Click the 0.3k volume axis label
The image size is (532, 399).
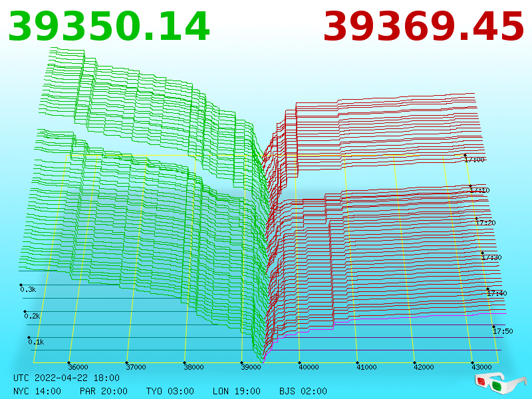(28, 289)
